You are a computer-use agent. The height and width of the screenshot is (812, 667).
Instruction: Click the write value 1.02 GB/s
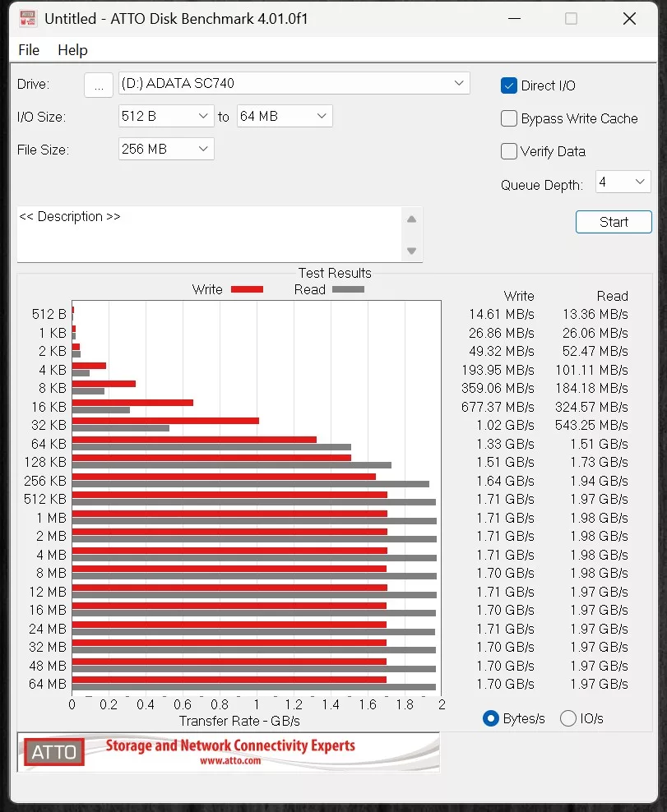coord(505,425)
